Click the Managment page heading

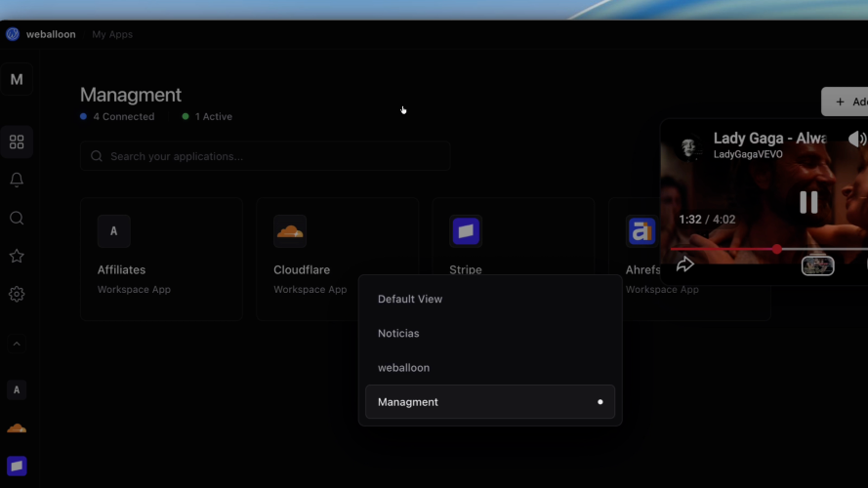pos(131,95)
